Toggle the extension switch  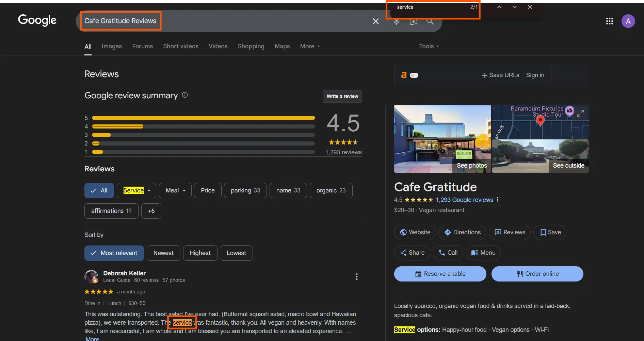coord(414,75)
